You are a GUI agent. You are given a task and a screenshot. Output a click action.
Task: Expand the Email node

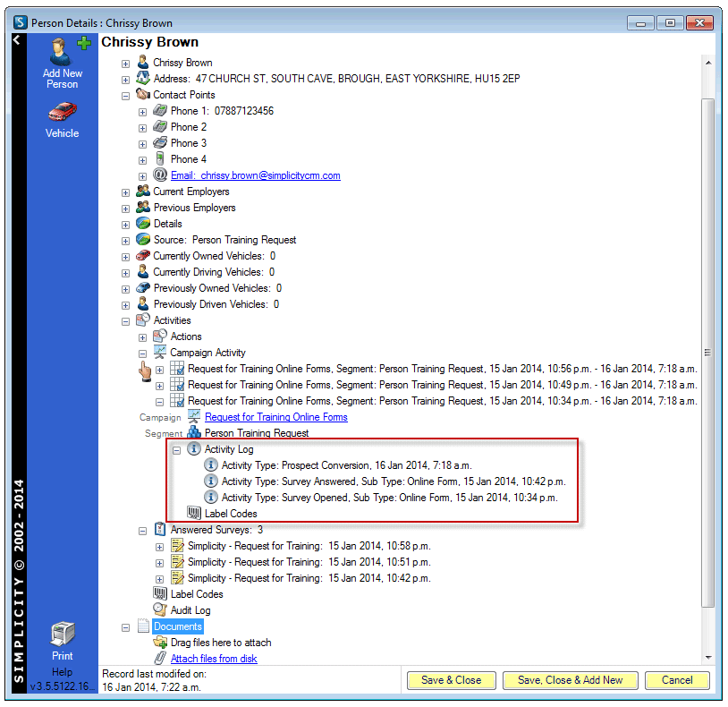click(x=142, y=176)
